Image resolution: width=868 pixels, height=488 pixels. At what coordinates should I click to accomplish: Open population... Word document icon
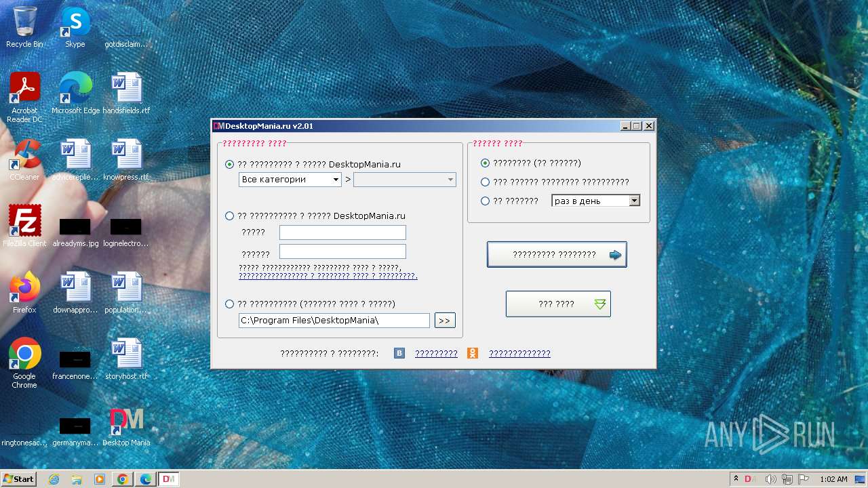tap(126, 293)
